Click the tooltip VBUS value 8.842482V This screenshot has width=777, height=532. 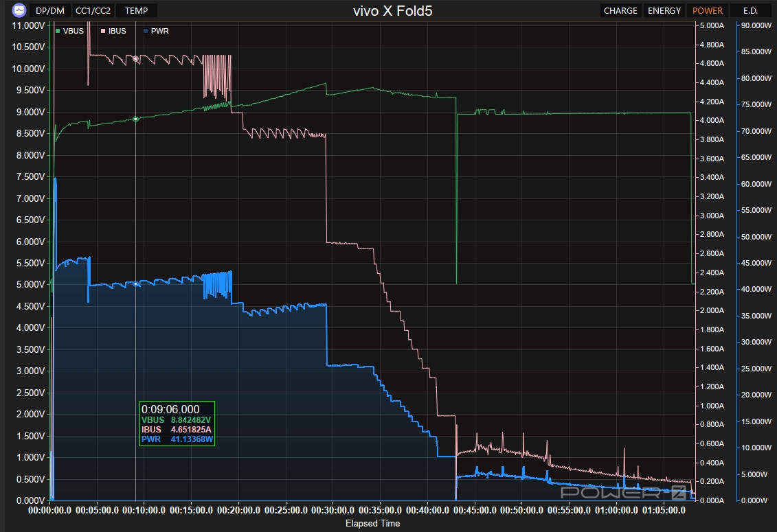(191, 420)
